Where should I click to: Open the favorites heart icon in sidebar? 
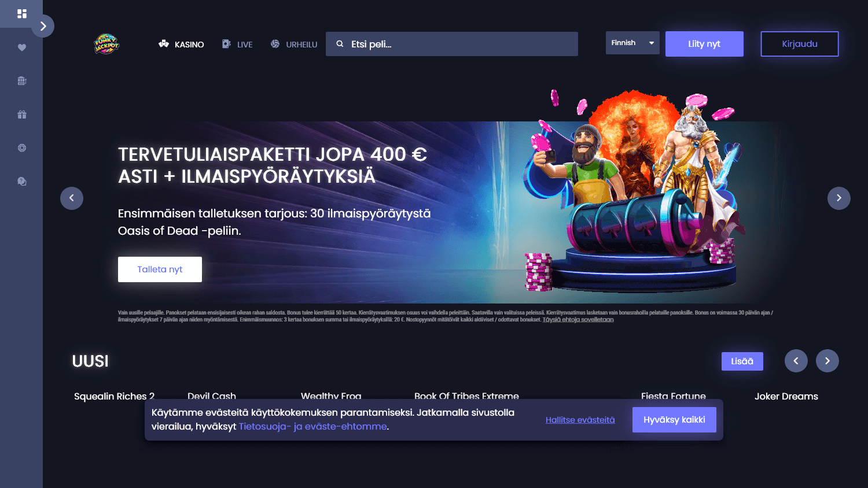(x=21, y=48)
